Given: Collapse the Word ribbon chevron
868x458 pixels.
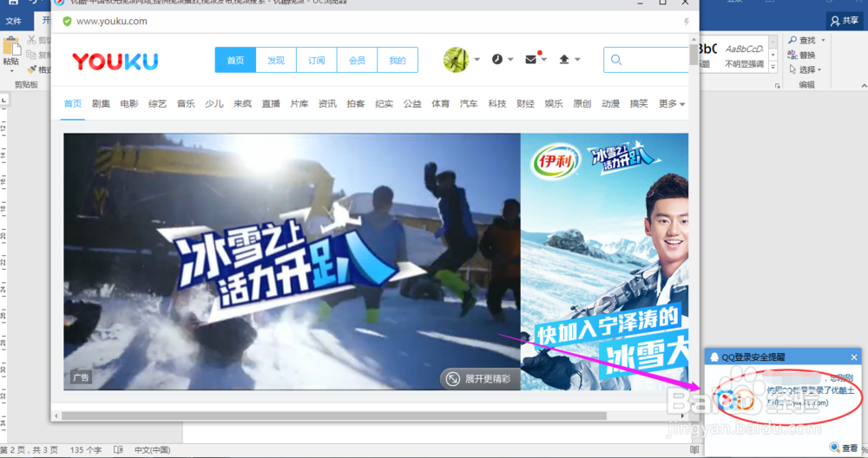Looking at the screenshot, I should 865,86.
